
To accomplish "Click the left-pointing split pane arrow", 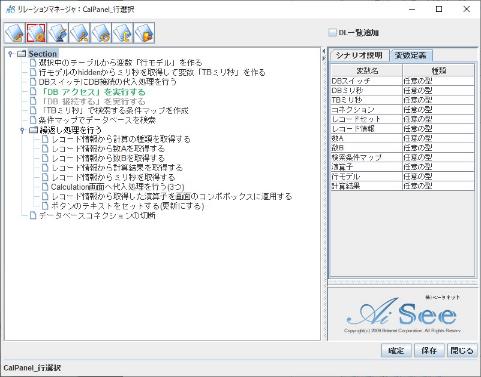I will [323, 52].
